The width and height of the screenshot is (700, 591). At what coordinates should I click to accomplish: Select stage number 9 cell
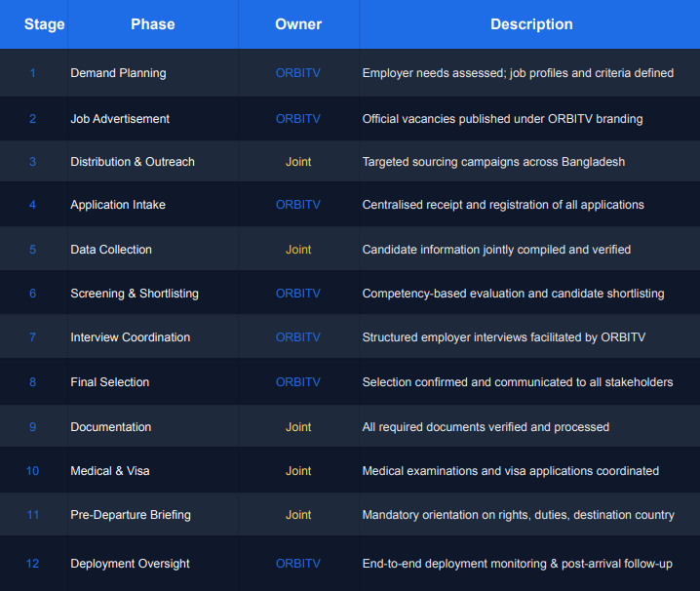pos(32,427)
